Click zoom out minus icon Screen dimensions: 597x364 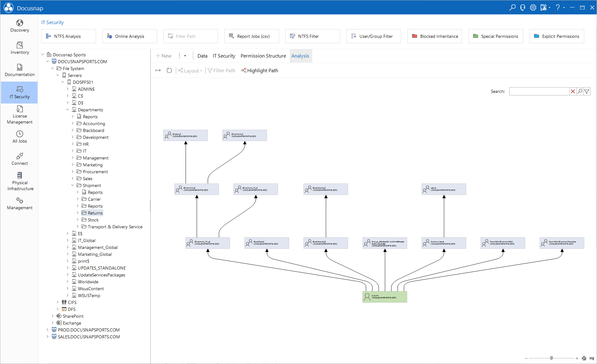pyautogui.click(x=526, y=358)
